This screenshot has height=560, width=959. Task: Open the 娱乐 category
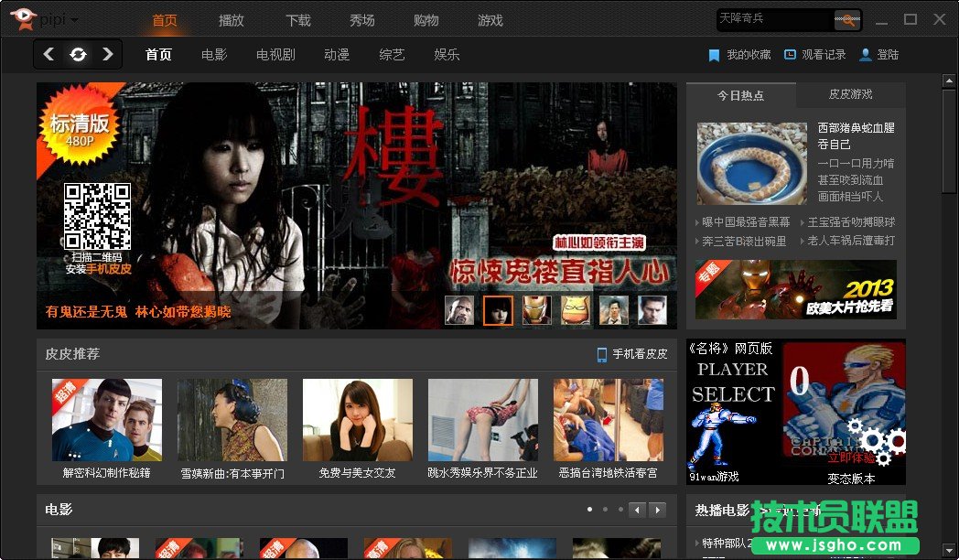coord(447,54)
